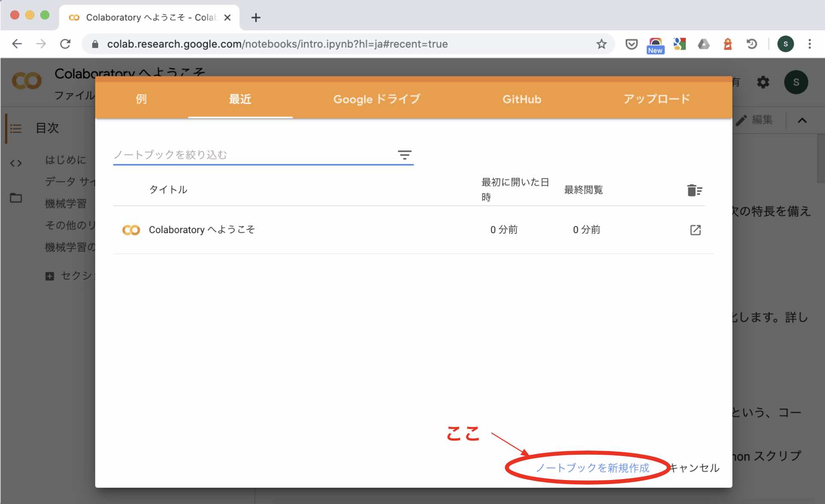Reload the Colab page
Screen dimensions: 825x504
tap(65, 44)
